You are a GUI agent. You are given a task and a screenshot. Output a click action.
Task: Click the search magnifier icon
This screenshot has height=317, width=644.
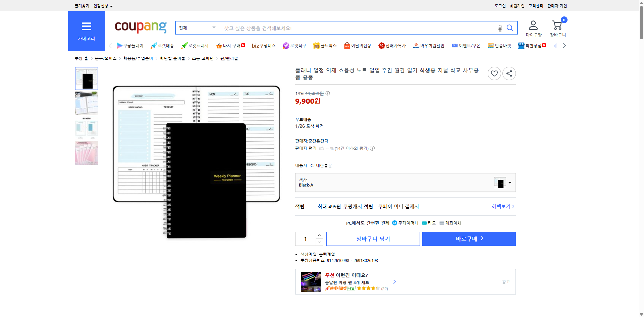(510, 28)
